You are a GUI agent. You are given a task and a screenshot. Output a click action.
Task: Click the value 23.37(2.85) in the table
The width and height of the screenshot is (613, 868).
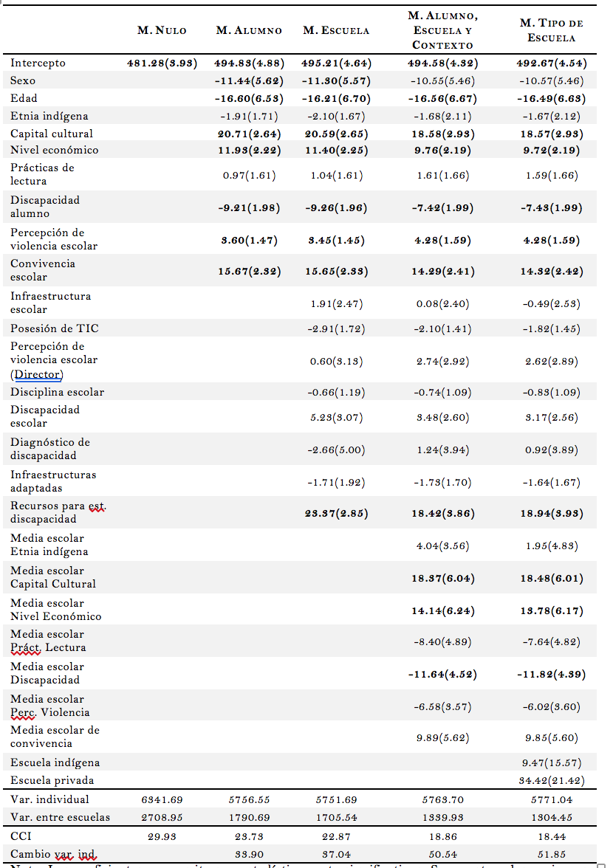click(x=336, y=513)
